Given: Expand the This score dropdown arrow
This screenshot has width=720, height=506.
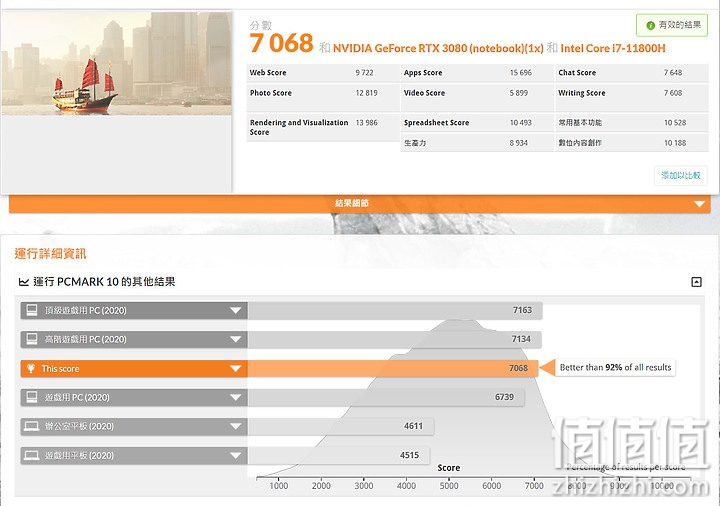Looking at the screenshot, I should coord(236,368).
